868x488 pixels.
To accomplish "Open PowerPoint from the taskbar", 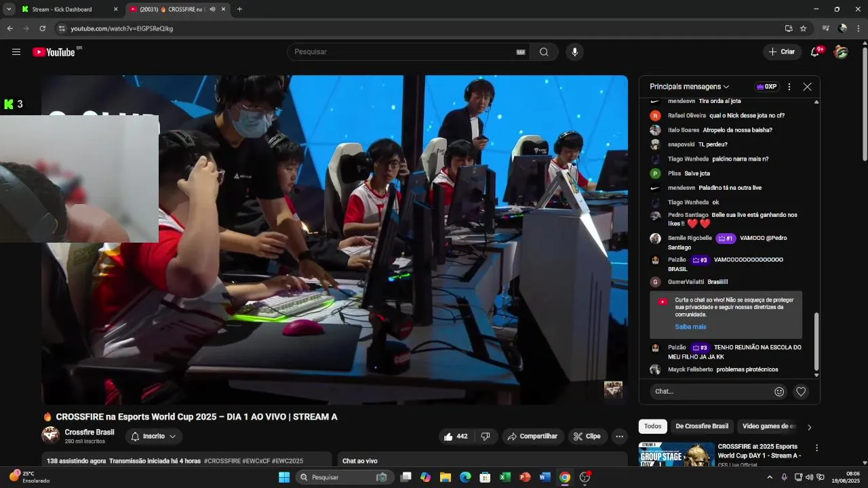I will [x=525, y=477].
